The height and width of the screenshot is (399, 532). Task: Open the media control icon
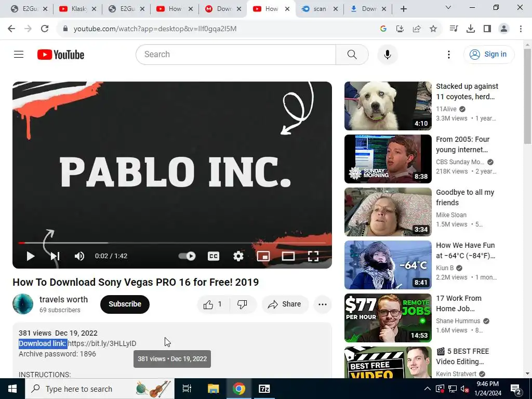click(454, 29)
